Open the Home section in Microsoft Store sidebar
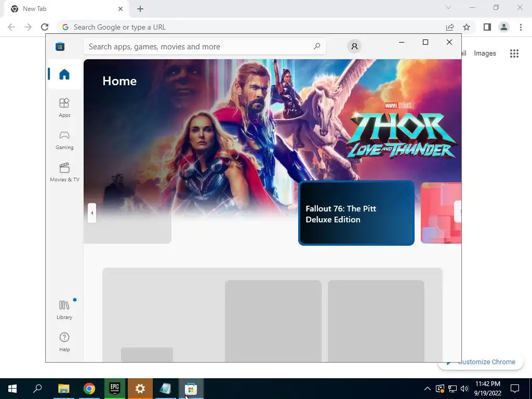Viewport: 532px width, 399px height. (x=64, y=74)
